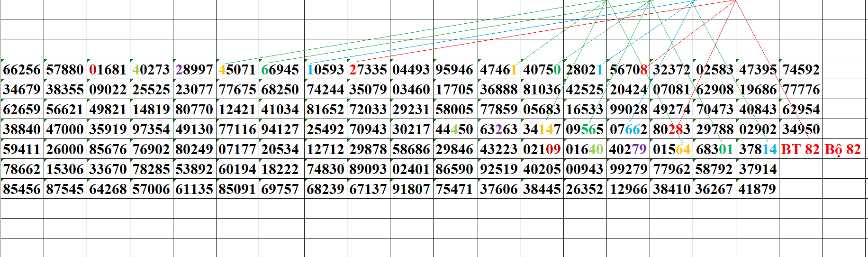Select the cell containing 74592
Screen dimensions: 868x257
tap(801, 70)
